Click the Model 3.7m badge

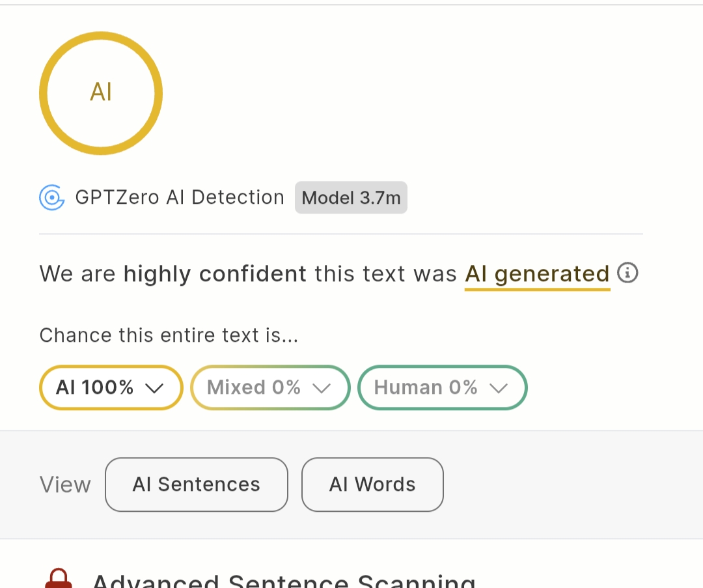[351, 197]
